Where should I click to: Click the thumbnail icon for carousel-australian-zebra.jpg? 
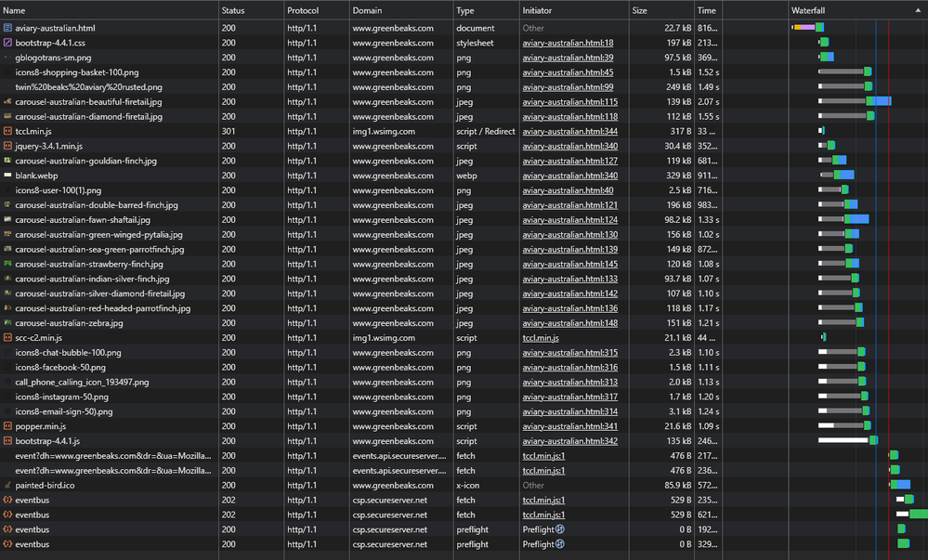(7, 323)
